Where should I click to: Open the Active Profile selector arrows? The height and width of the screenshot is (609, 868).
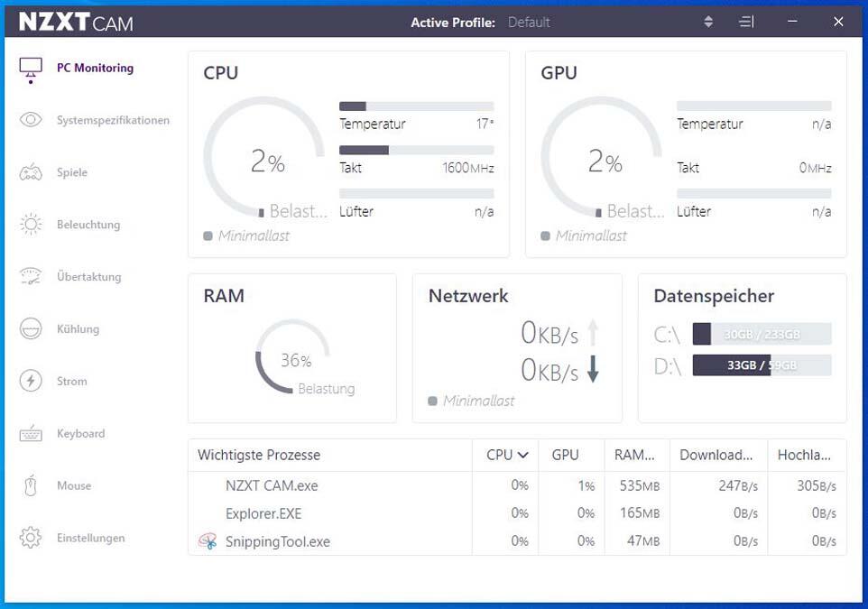(x=708, y=22)
